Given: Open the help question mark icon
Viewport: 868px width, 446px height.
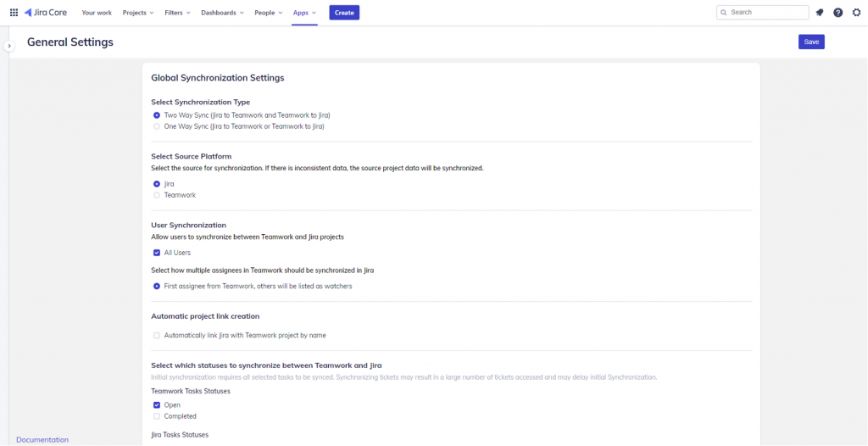Looking at the screenshot, I should 837,13.
